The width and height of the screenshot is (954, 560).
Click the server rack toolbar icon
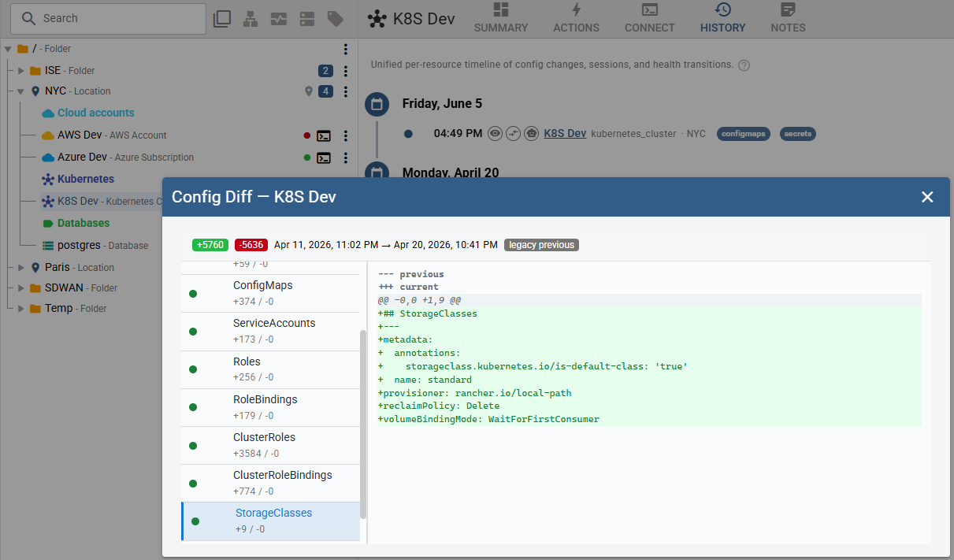click(x=307, y=19)
